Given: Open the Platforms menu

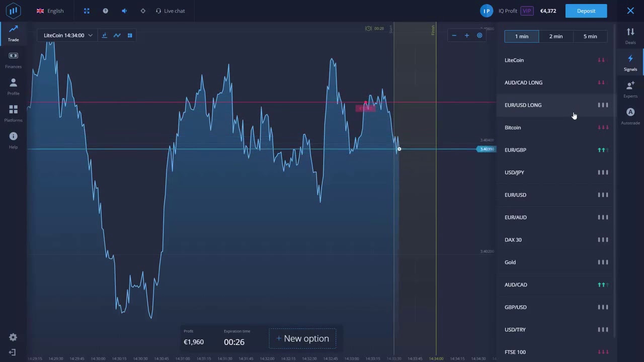Looking at the screenshot, I should coord(13,114).
